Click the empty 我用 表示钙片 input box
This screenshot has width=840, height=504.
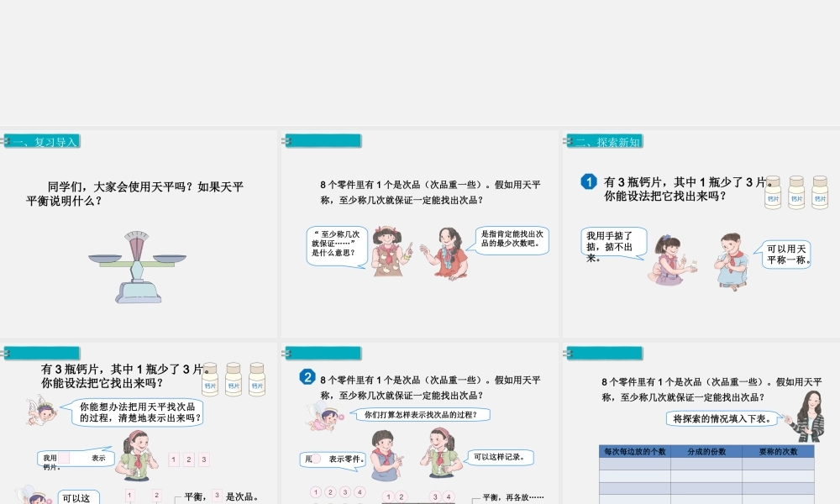point(65,458)
